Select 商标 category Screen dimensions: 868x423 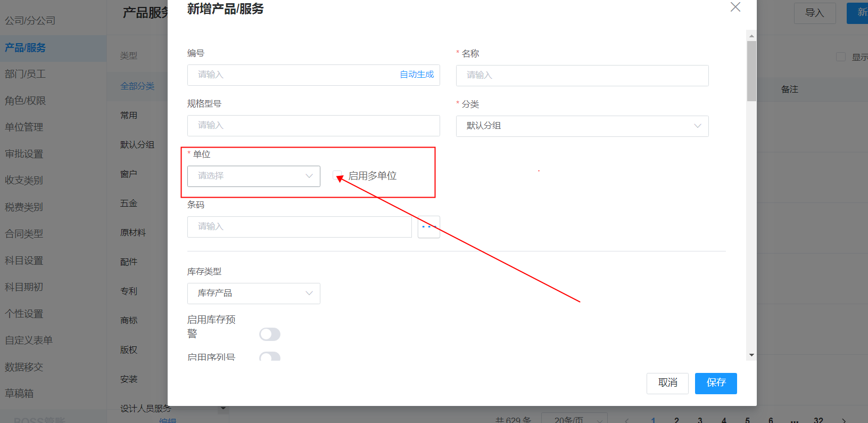[x=129, y=321]
